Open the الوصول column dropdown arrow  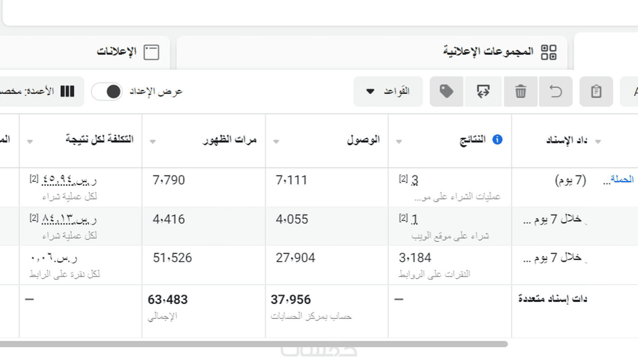pos(276,141)
